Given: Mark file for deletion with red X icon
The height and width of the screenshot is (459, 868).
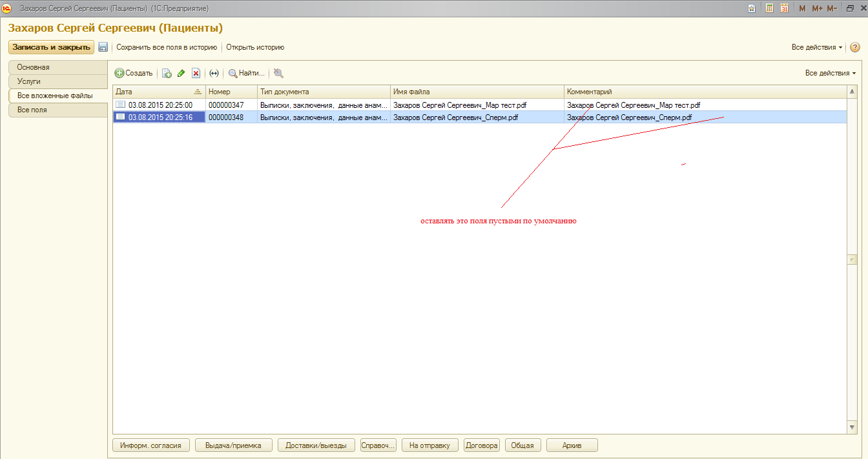Looking at the screenshot, I should pyautogui.click(x=196, y=74).
